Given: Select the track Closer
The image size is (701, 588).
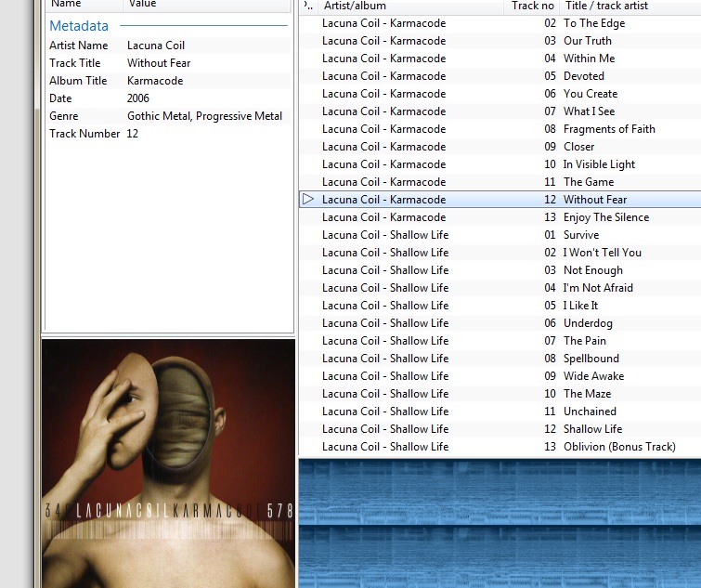Looking at the screenshot, I should pos(500,147).
